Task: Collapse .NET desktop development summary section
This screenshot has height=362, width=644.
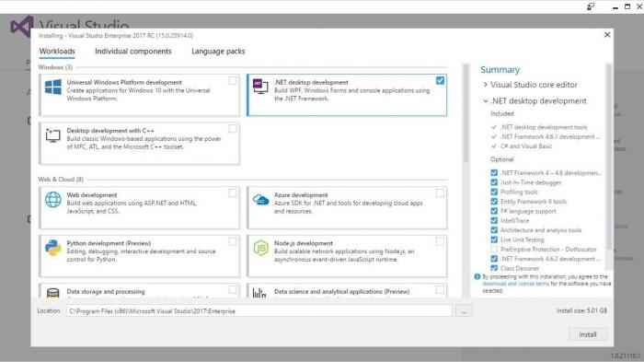Action: click(486, 100)
